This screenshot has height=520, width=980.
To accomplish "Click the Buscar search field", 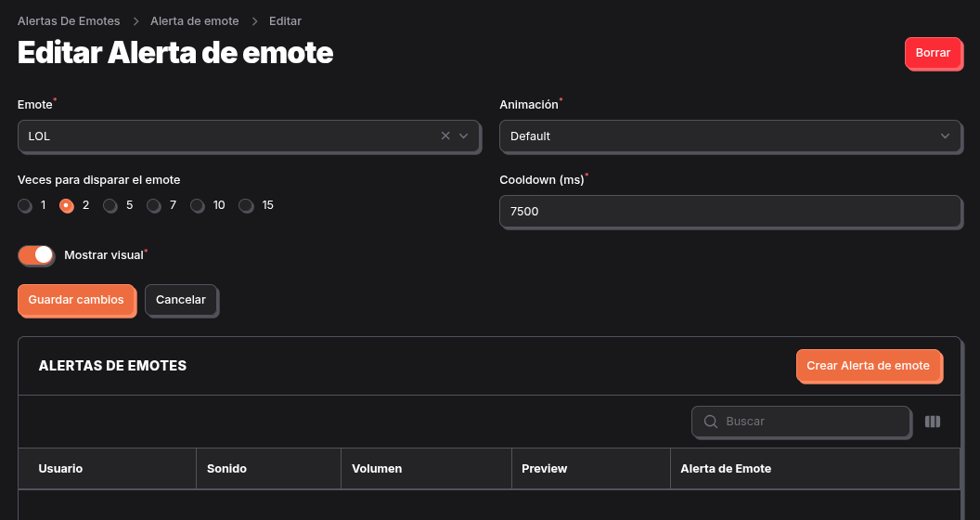I will tap(801, 422).
